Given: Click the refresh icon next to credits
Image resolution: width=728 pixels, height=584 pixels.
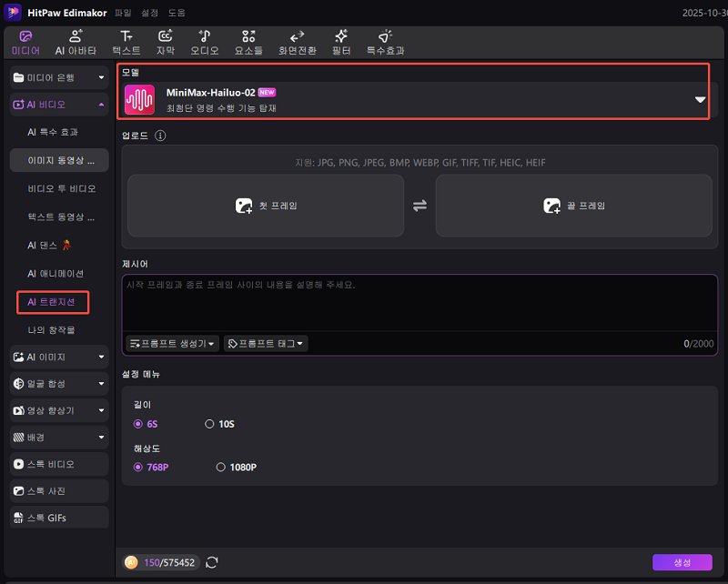Looking at the screenshot, I should pos(211,562).
